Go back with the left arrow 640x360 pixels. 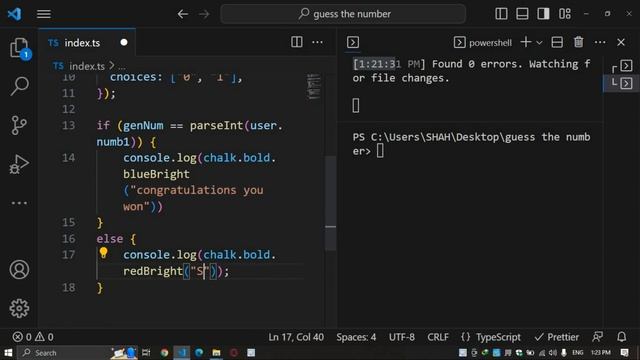click(x=182, y=14)
